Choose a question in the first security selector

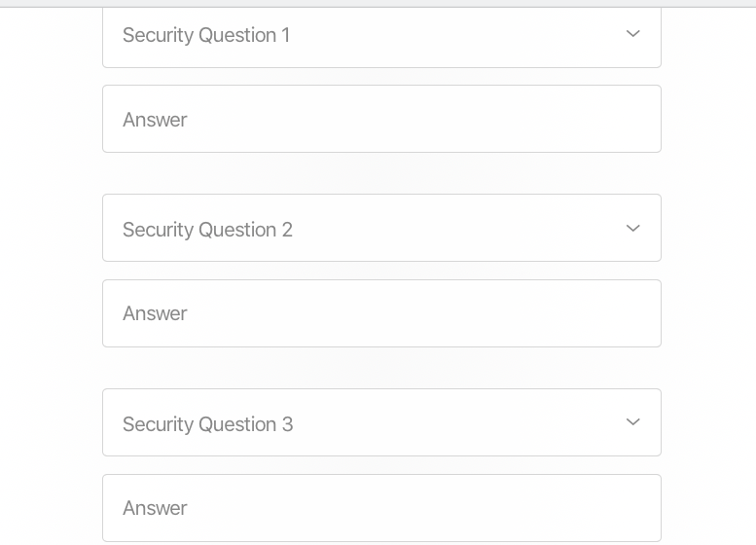pyautogui.click(x=381, y=36)
